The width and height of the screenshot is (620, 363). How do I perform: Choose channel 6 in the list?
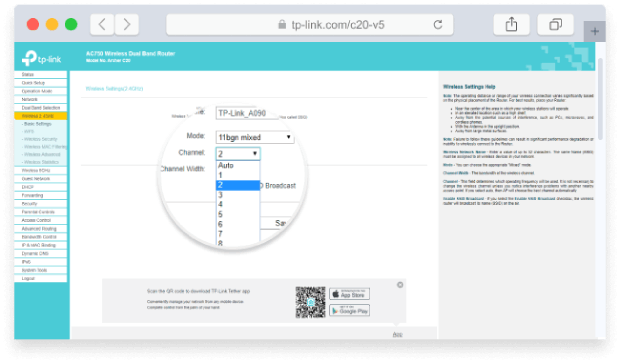click(238, 224)
